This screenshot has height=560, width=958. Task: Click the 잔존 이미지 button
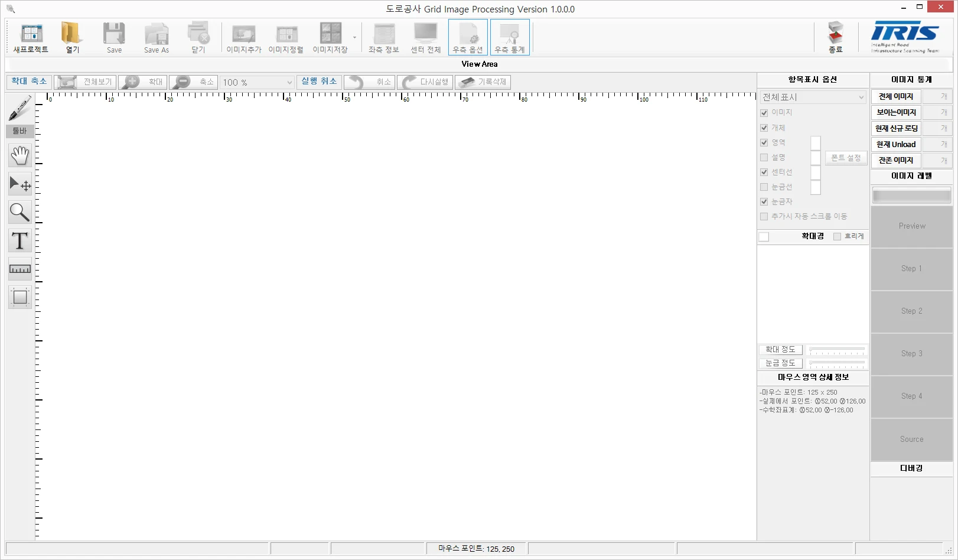[x=895, y=160]
